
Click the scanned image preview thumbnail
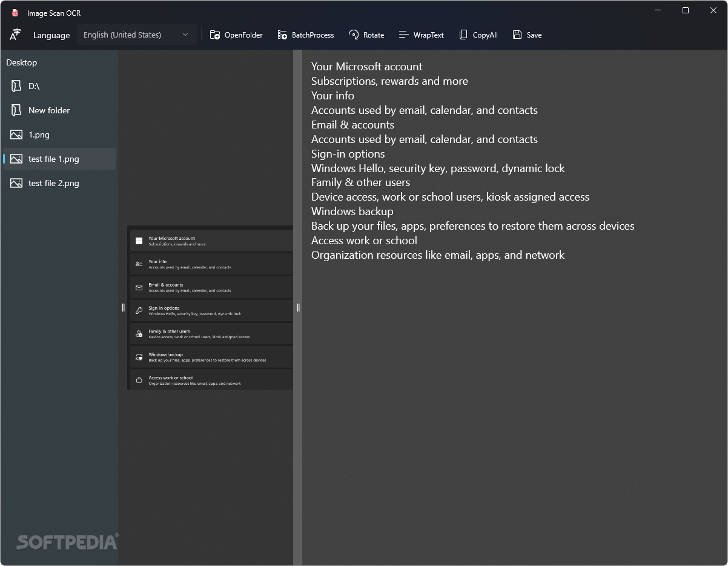point(210,308)
